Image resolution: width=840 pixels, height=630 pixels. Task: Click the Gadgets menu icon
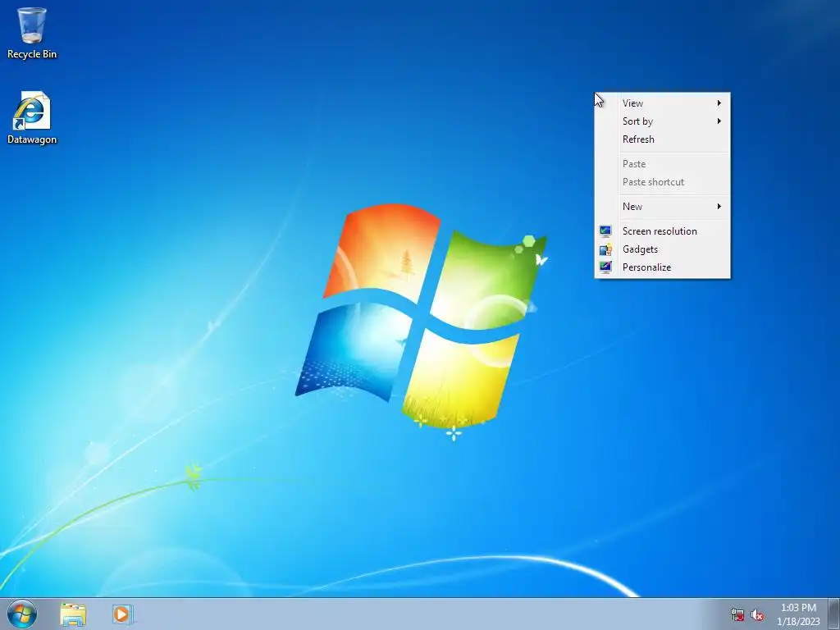pos(605,249)
